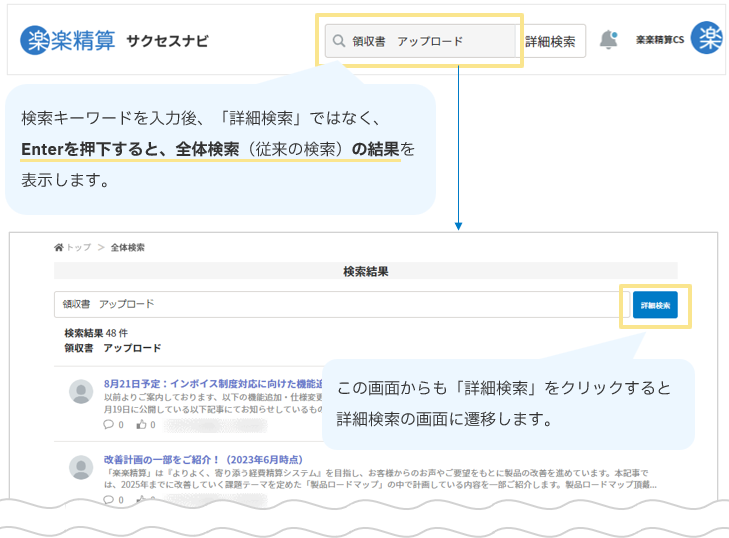Viewport: 729px width, 538px height.
Task: Click the home icon in the breadcrumb
Action: coord(60,247)
